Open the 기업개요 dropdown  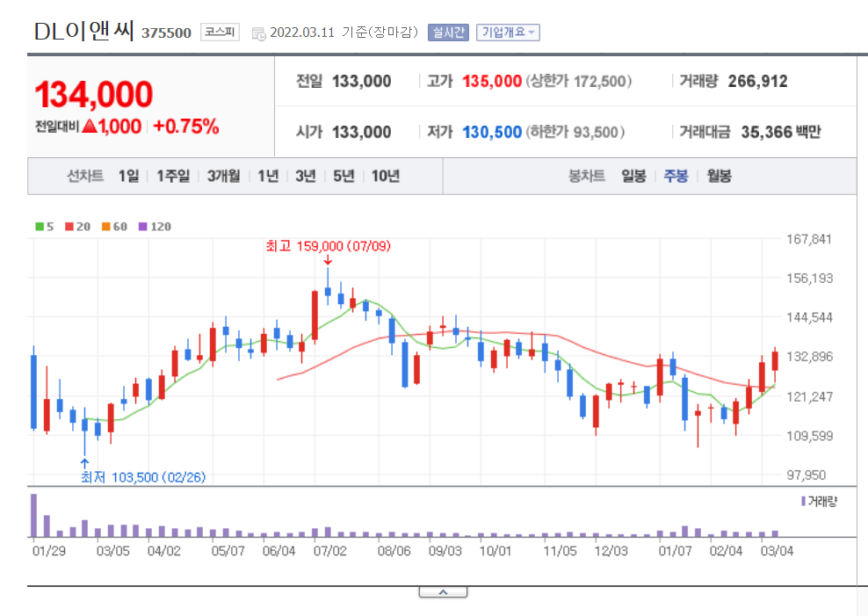pos(508,33)
